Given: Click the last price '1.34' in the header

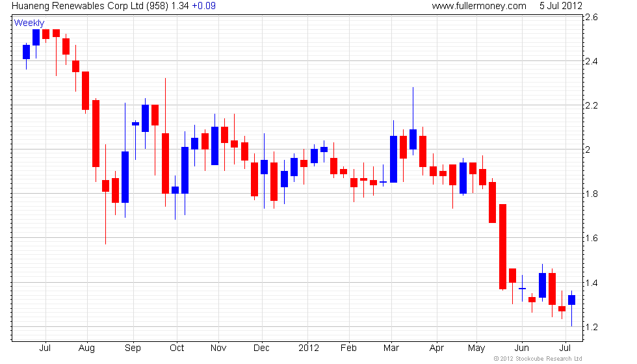Looking at the screenshot, I should 180,6.
